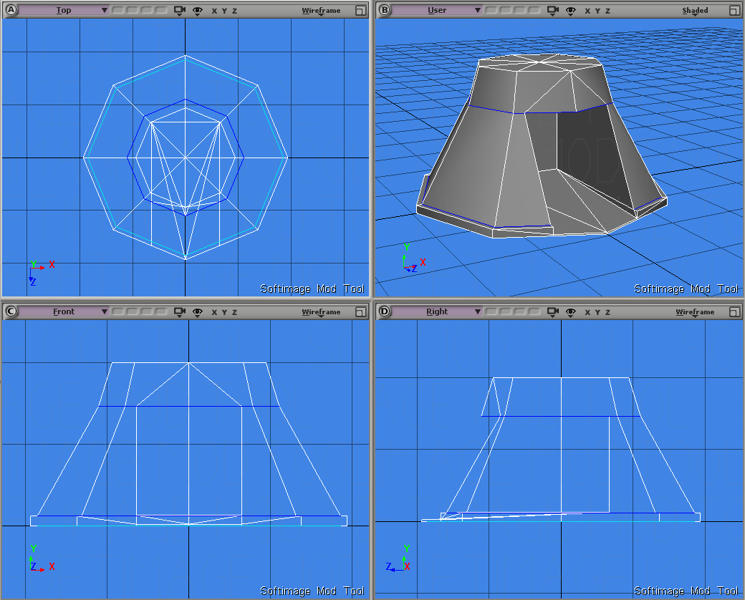Open Shaded display mode menu in User viewport

point(695,10)
